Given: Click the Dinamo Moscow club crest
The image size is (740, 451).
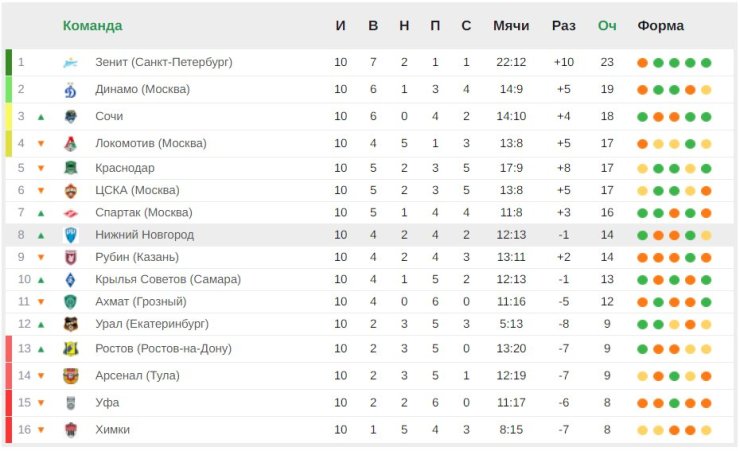Looking at the screenshot, I should click(70, 90).
